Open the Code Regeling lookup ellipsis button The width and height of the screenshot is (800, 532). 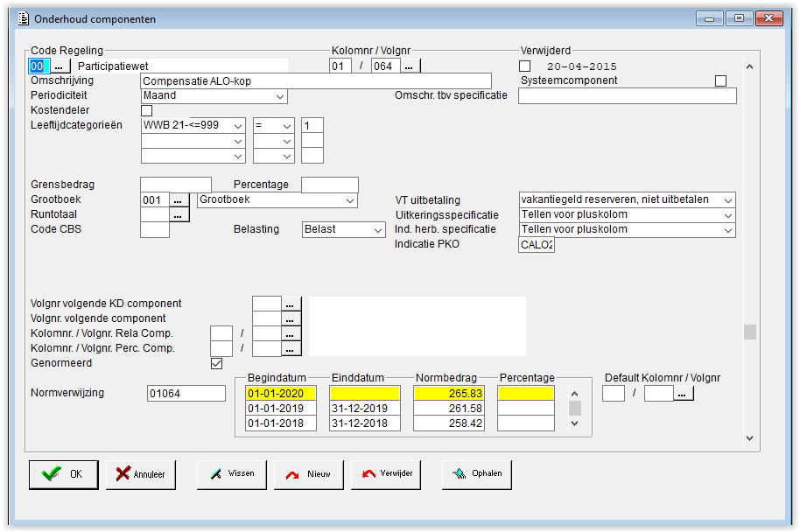point(60,66)
